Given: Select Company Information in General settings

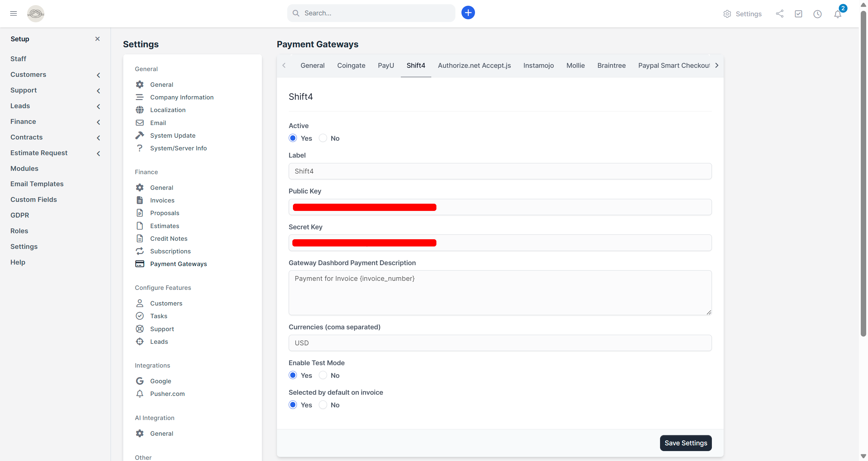Looking at the screenshot, I should coord(182,97).
